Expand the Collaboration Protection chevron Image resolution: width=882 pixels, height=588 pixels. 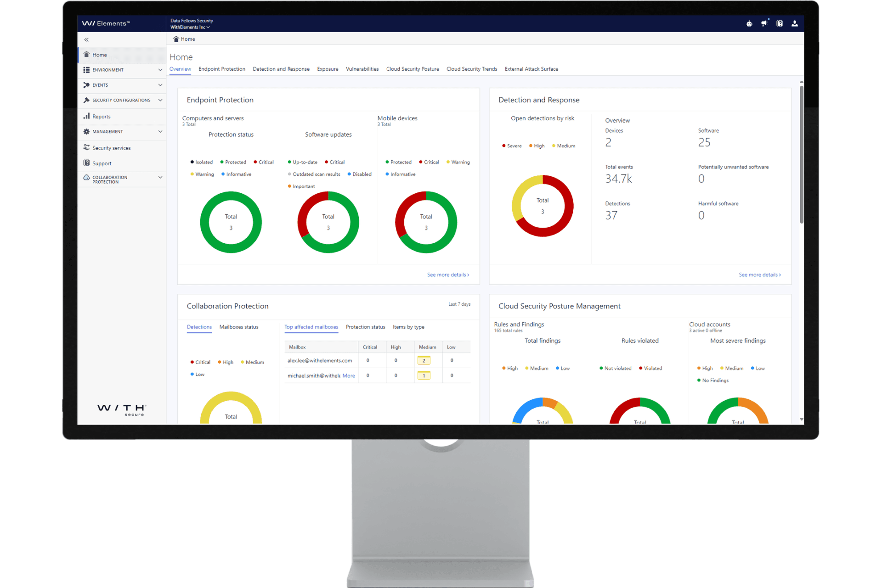pyautogui.click(x=160, y=177)
